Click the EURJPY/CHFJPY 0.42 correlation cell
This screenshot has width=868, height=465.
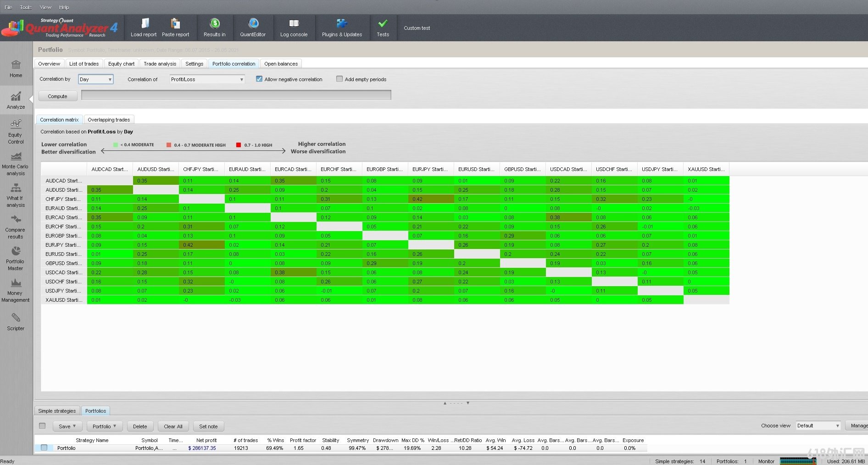click(x=201, y=245)
